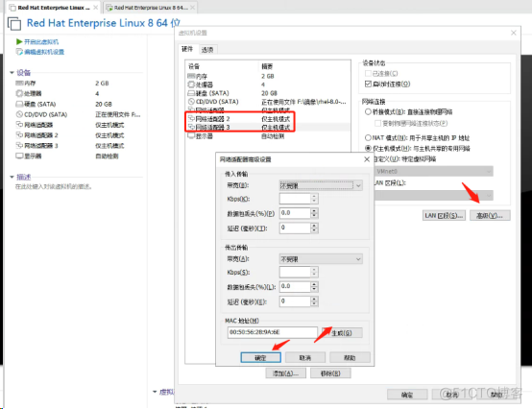Collapse the Devices section in left panel

click(x=12, y=73)
